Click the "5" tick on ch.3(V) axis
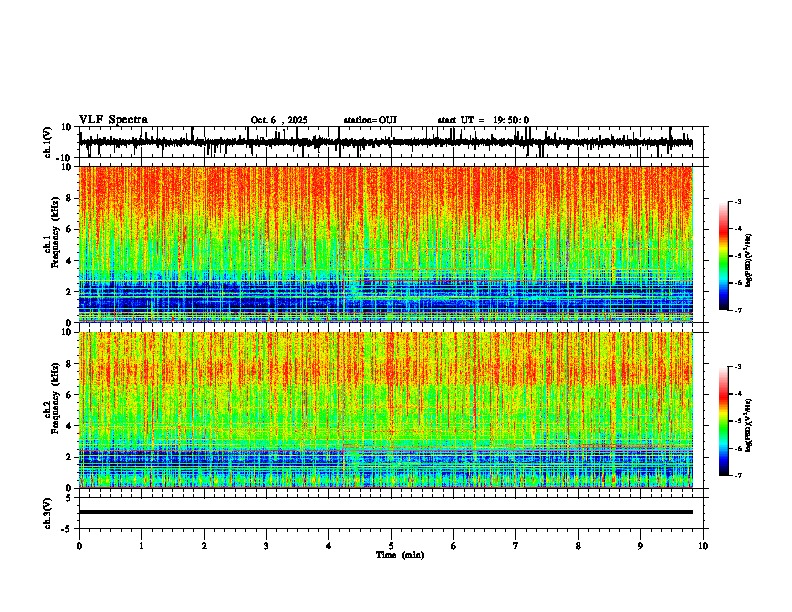 coord(70,498)
